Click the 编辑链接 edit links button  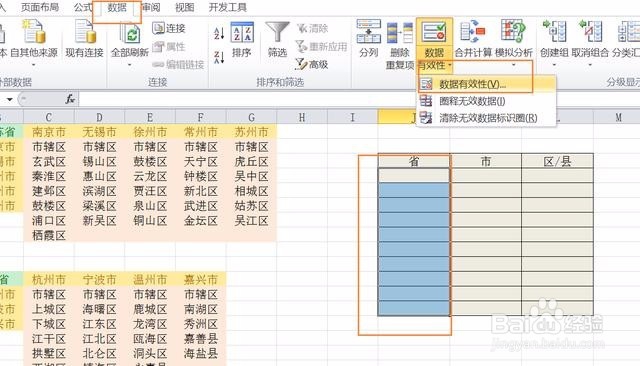178,64
